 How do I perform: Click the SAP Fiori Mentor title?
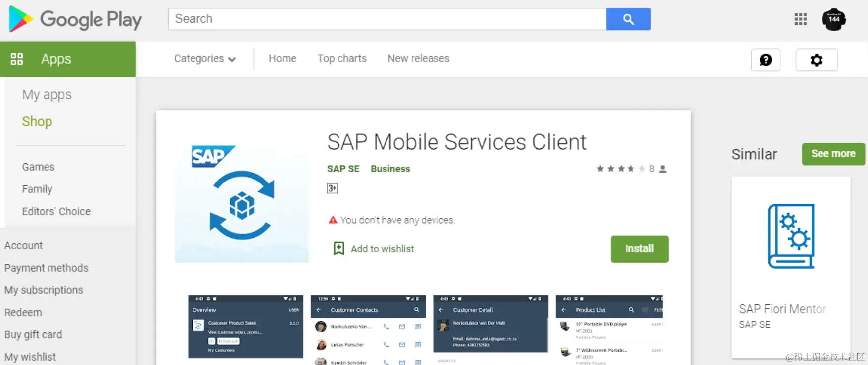[x=782, y=309]
